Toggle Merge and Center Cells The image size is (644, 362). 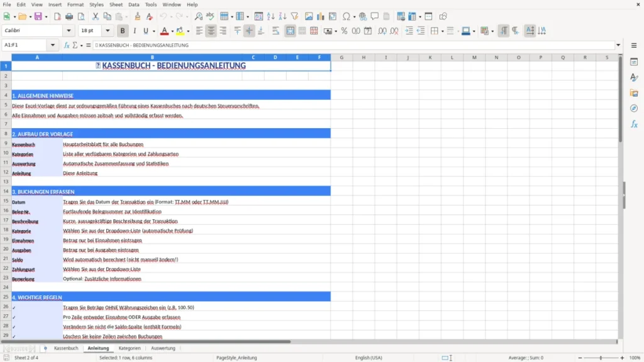point(290,31)
